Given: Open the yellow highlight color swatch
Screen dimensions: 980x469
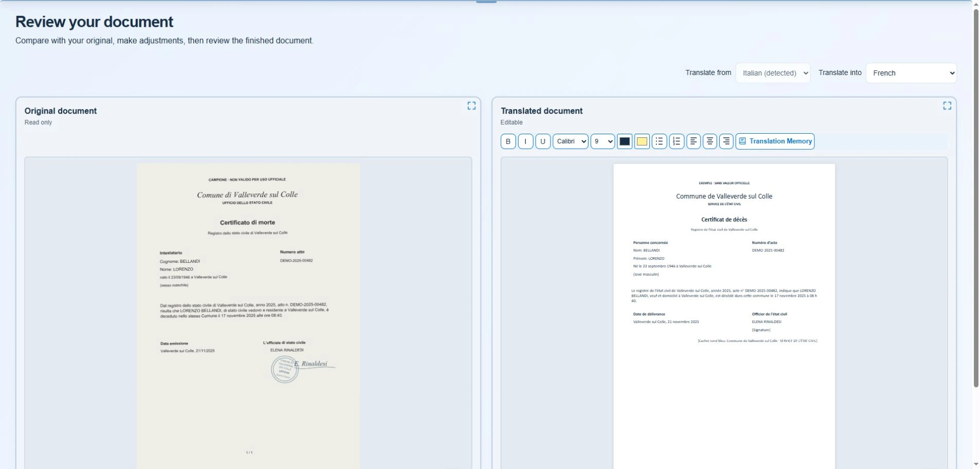Looking at the screenshot, I should click(642, 141).
